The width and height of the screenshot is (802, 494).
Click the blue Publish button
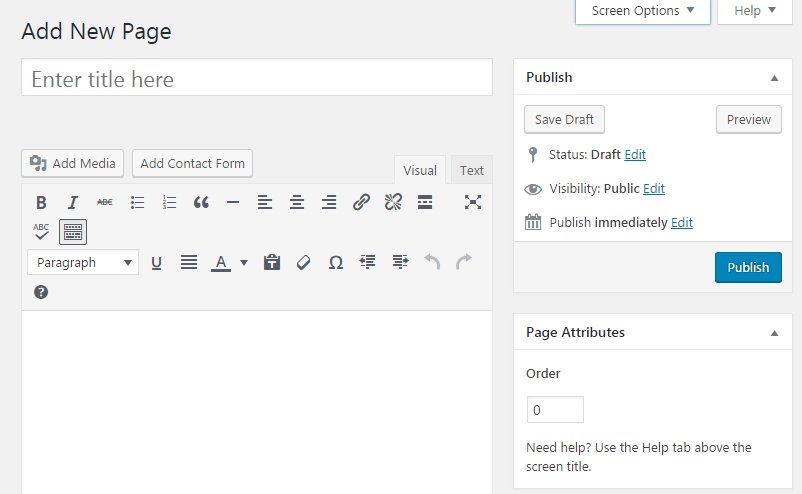pyautogui.click(x=748, y=267)
